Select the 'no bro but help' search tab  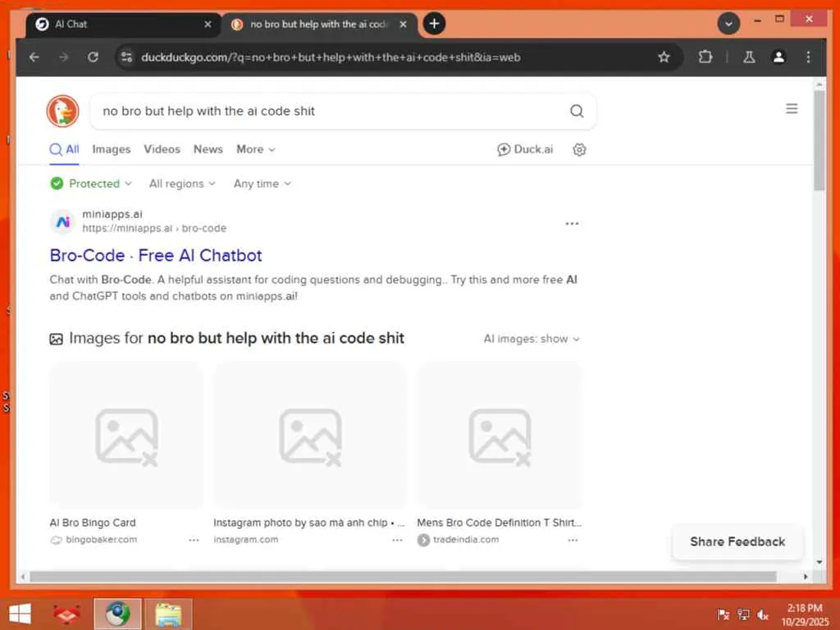(319, 24)
